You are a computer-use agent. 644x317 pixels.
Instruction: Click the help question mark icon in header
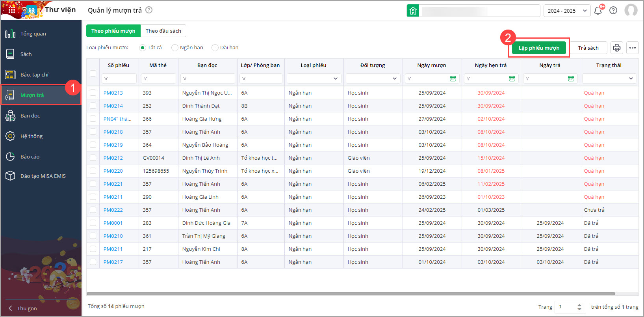coord(613,11)
